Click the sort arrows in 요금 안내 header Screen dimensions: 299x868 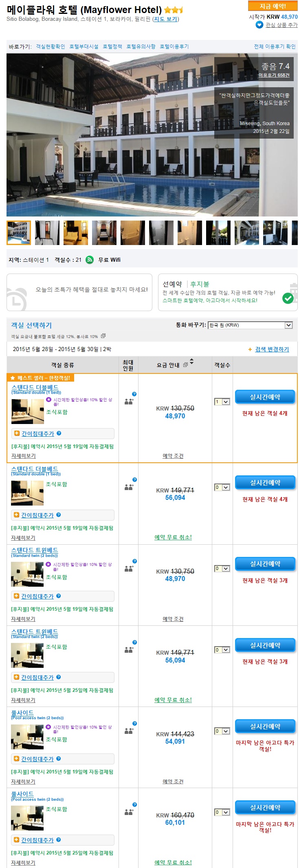[x=192, y=362]
